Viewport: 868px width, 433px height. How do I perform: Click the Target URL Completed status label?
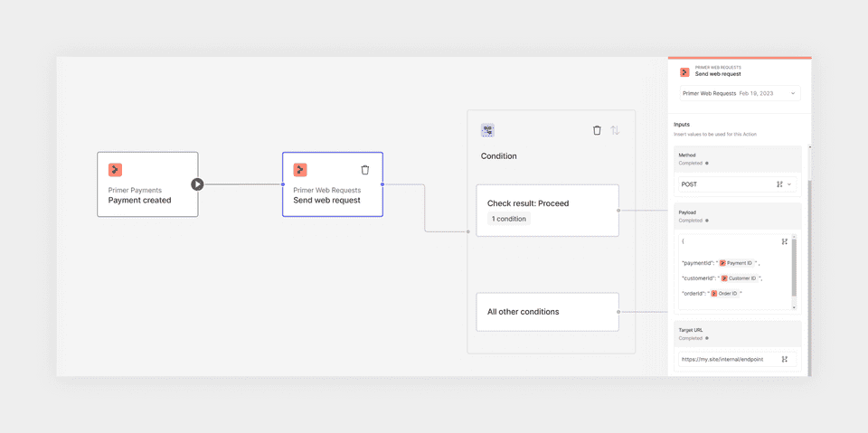coord(693,338)
